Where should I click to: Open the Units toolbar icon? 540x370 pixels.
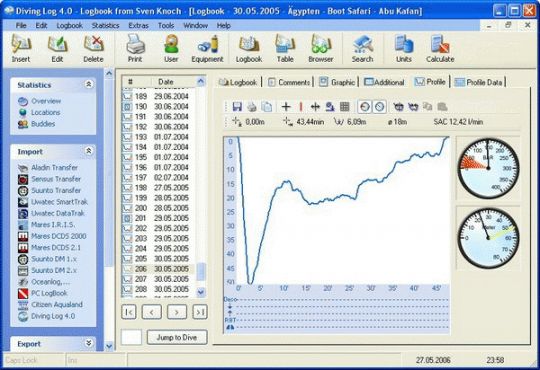pos(404,49)
